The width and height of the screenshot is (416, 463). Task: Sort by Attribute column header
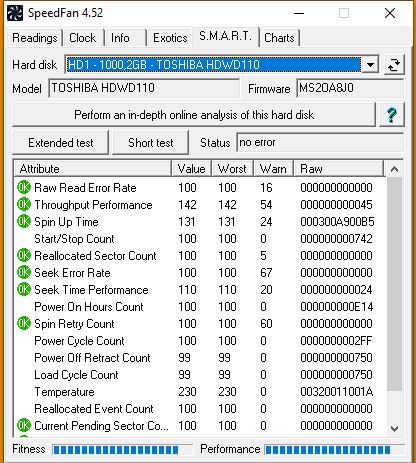point(93,169)
